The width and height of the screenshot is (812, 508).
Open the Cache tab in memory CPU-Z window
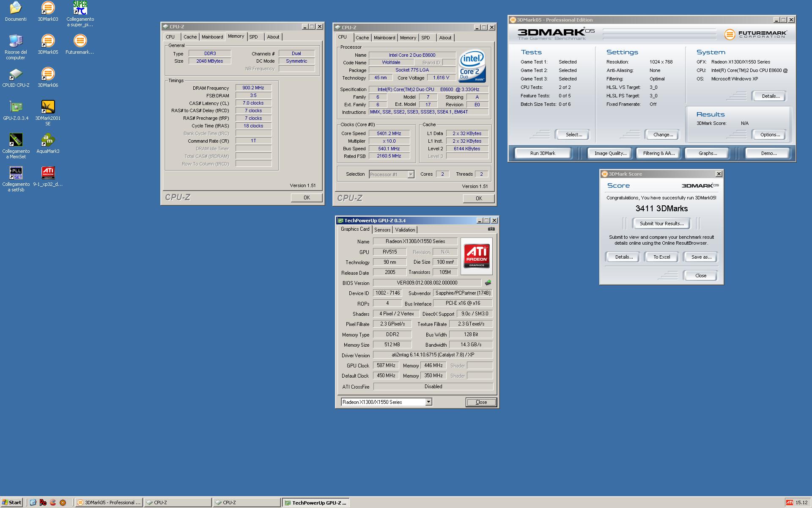[x=190, y=37]
